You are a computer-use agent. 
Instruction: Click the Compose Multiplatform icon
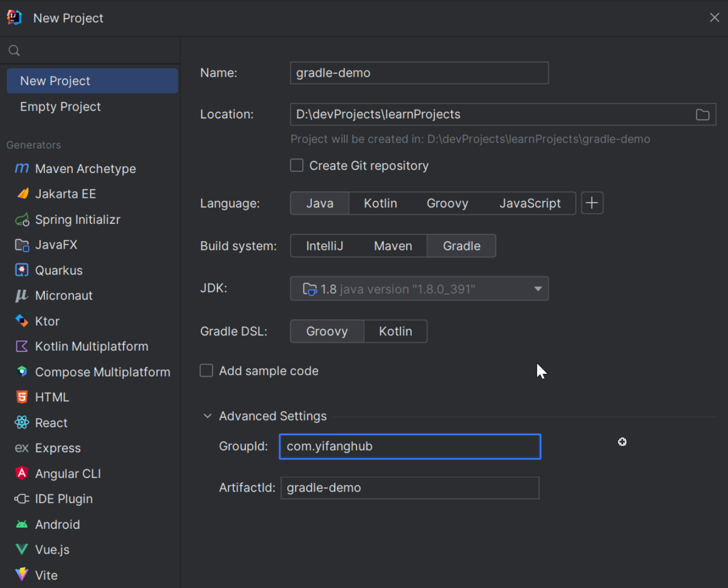coord(22,372)
